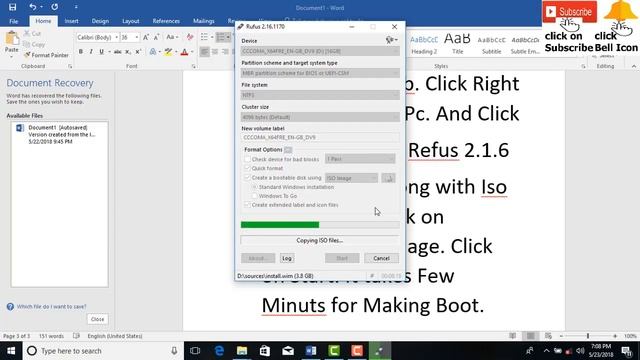Toggle Rufus Format Options advanced arrow button
This screenshot has height=360, width=640.
click(288, 150)
